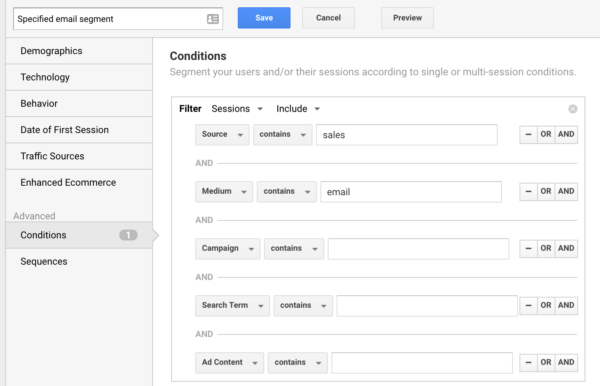This screenshot has width=600, height=386.
Task: Click the segment name card icon
Action: pyautogui.click(x=213, y=19)
